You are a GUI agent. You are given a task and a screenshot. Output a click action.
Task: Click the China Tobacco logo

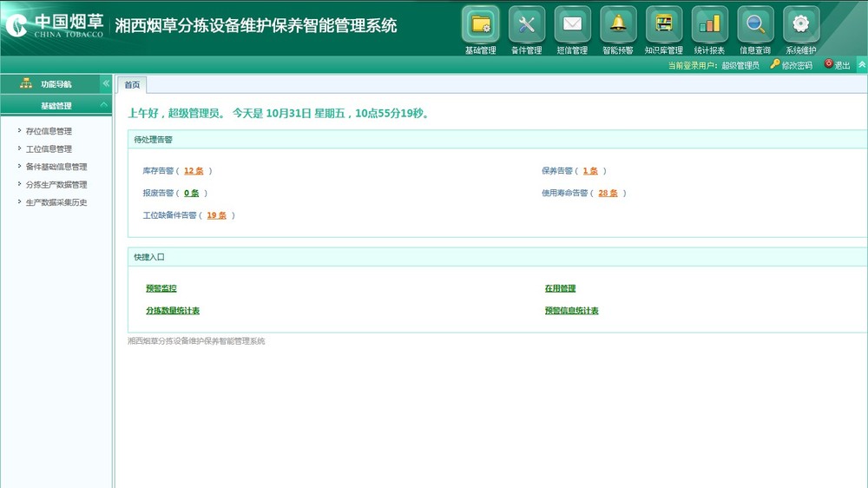click(x=54, y=25)
